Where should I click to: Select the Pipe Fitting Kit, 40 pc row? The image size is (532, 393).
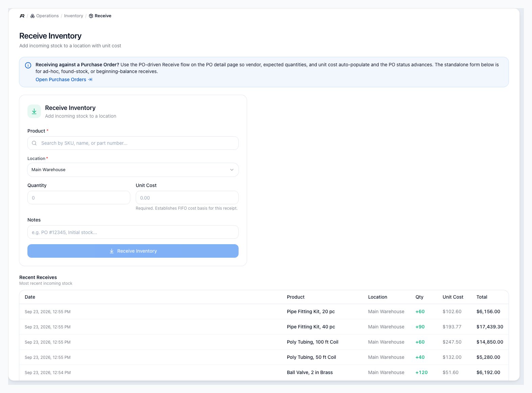264,327
